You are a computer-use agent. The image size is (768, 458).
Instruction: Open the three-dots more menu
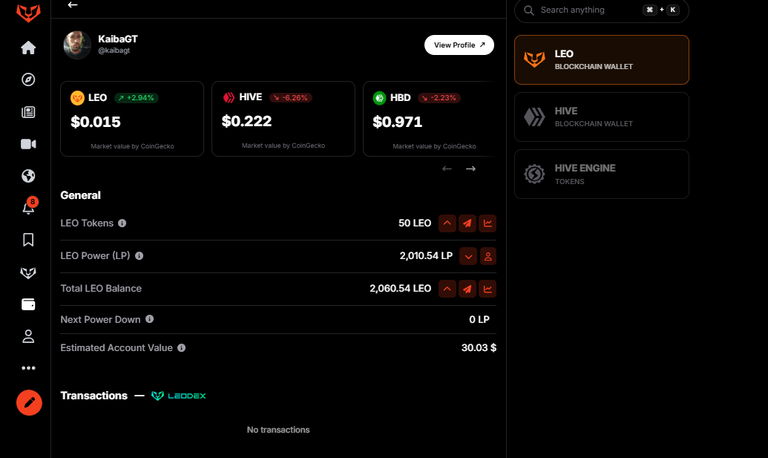point(28,368)
